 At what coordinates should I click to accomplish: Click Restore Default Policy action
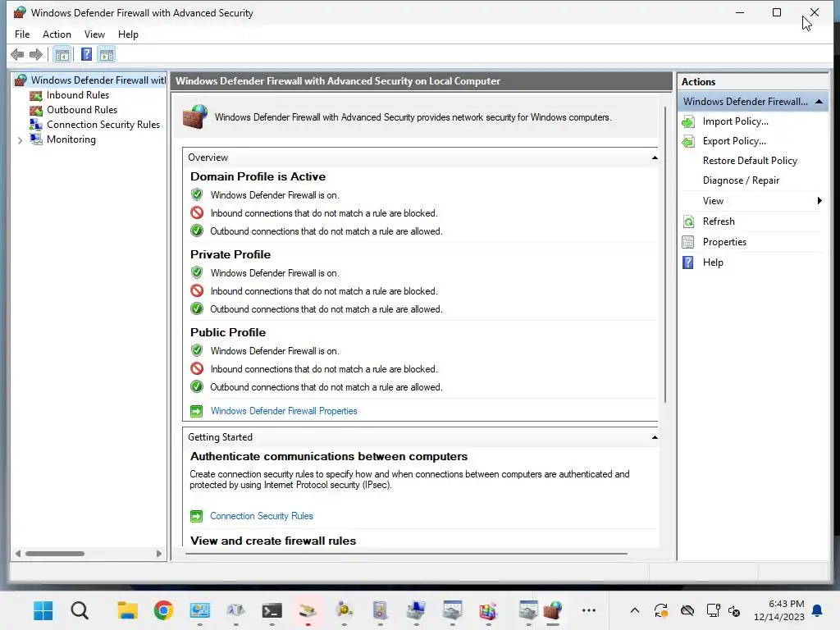750,161
